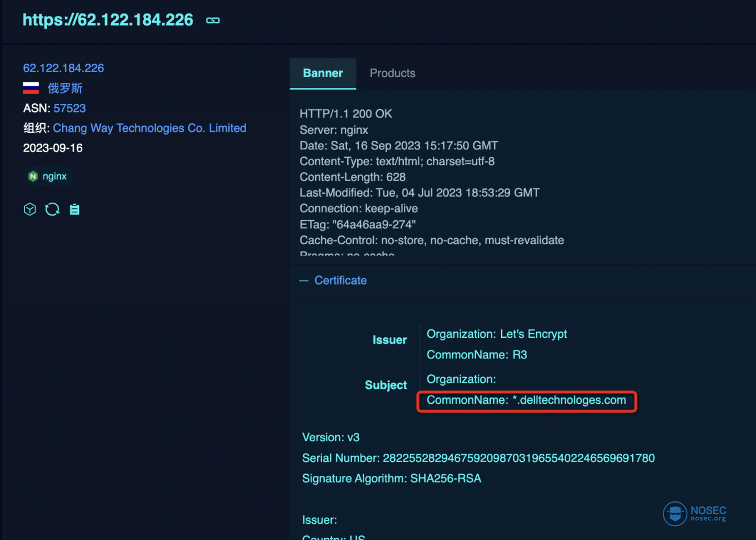The image size is (756, 540).
Task: Select 'Signature Algorithm: SHA256-RSA' text
Action: coord(392,479)
